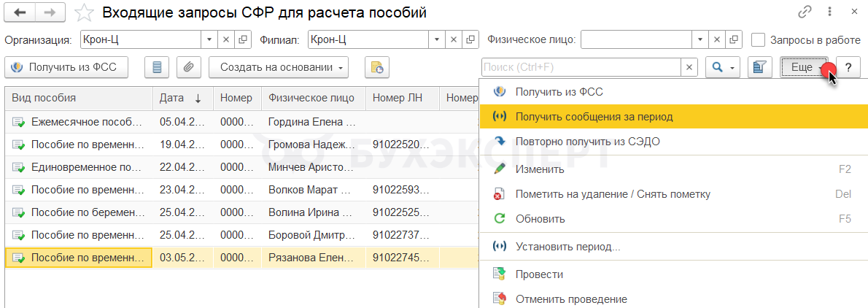Click the Номер column header after Дата
The image size is (868, 308).
pos(238,98)
